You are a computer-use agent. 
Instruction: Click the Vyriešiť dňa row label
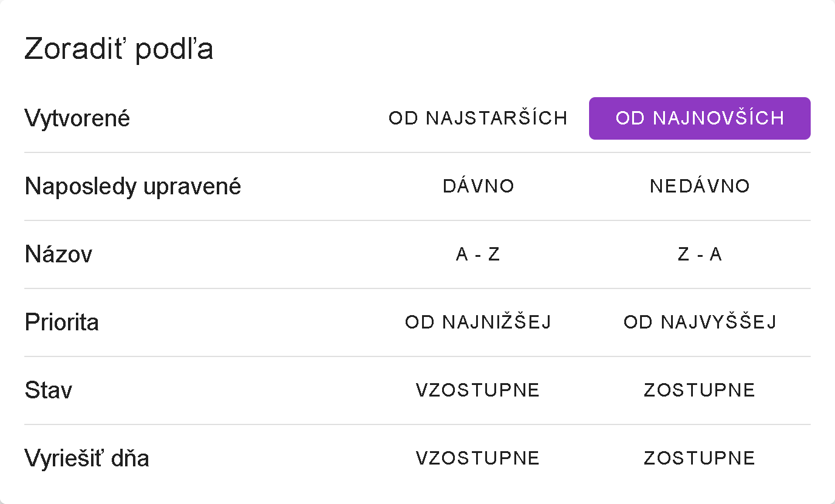(x=87, y=458)
